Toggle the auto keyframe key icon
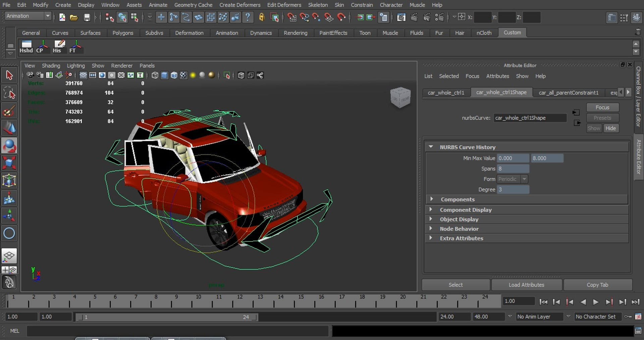 coord(628,317)
